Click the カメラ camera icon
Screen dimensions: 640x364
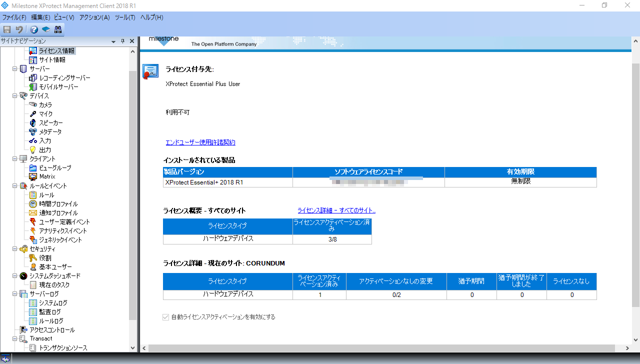[33, 105]
